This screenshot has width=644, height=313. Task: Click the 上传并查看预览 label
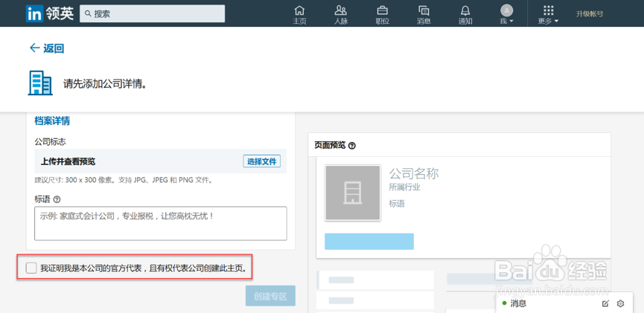click(x=68, y=161)
